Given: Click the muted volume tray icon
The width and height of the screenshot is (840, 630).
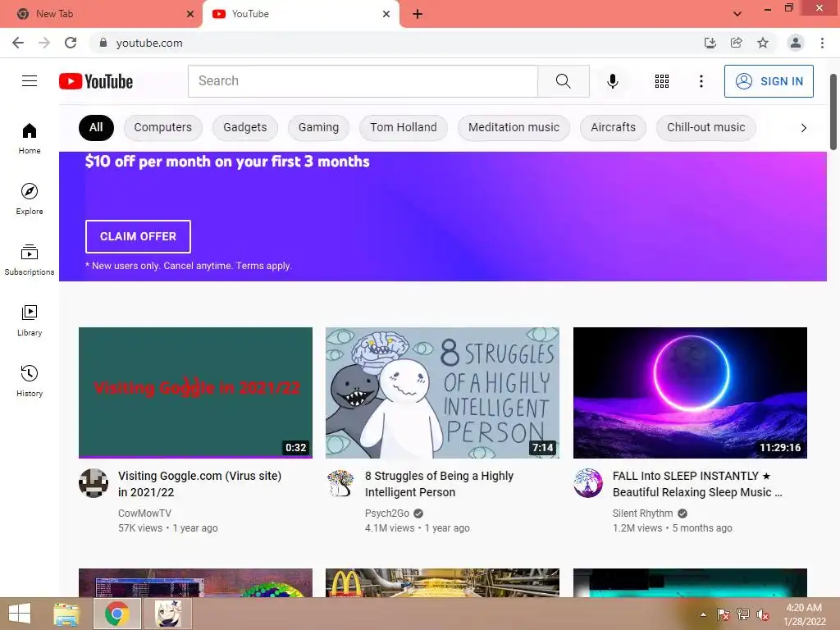Looking at the screenshot, I should (762, 614).
